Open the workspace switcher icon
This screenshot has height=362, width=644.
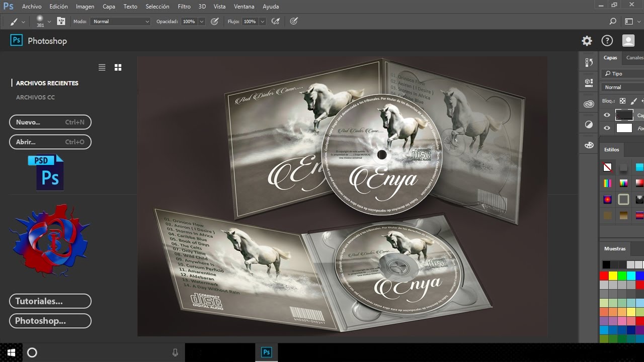(x=629, y=22)
